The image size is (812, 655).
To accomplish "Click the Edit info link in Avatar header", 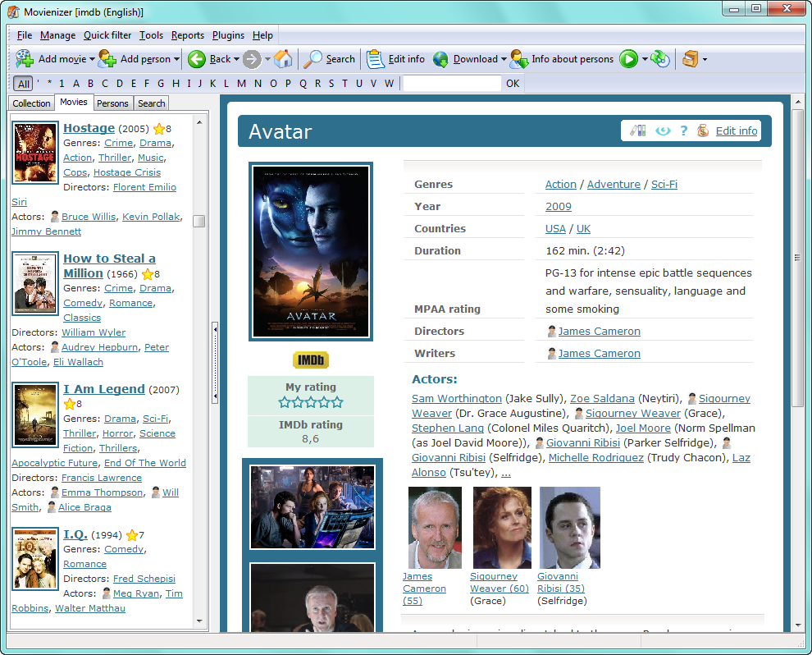I will coord(737,131).
